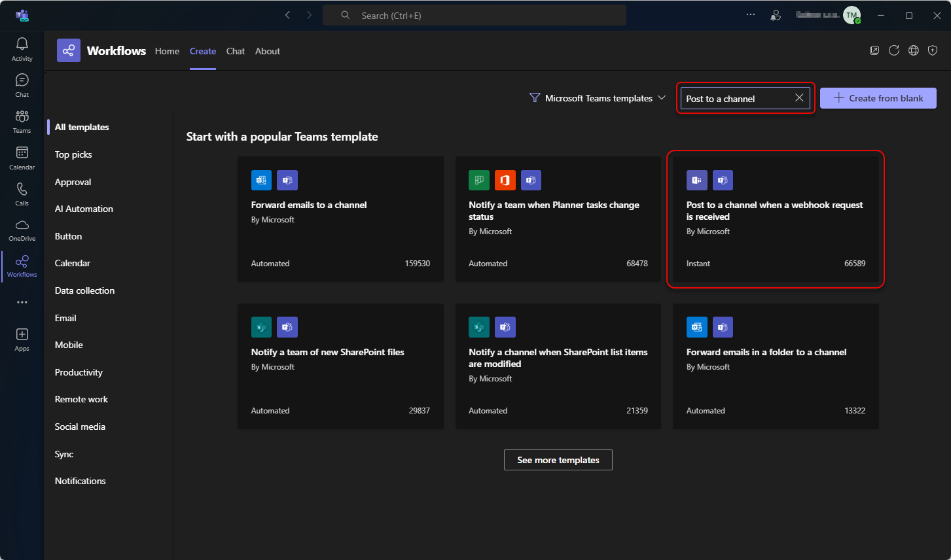Image resolution: width=951 pixels, height=560 pixels.
Task: Open OneDrive from the Teams sidebar
Action: click(x=22, y=228)
